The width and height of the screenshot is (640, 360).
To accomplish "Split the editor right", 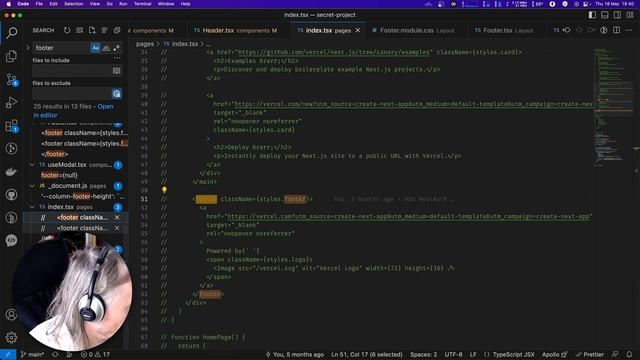I will point(616,30).
